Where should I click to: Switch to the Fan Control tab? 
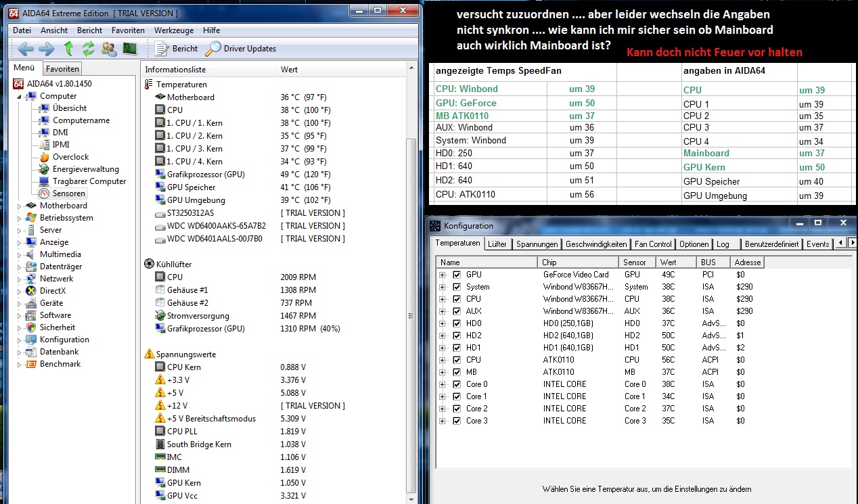pos(653,244)
